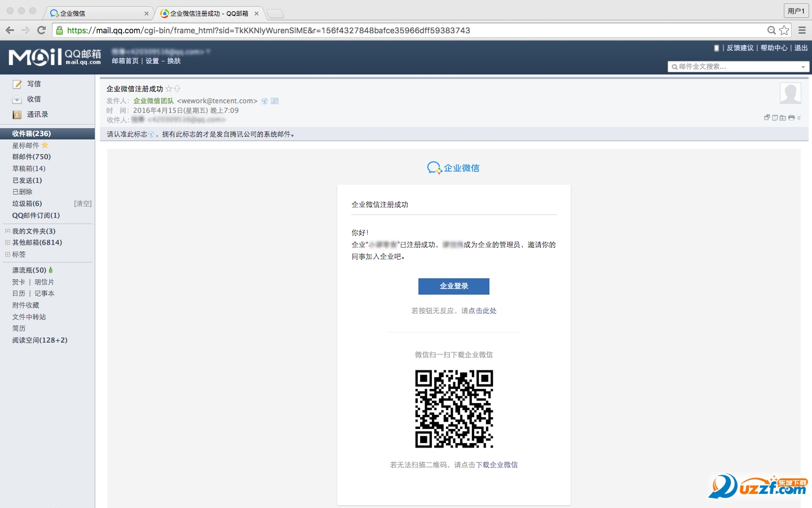Click the phone icon in the top header
Screen dimensions: 812x508
point(717,48)
